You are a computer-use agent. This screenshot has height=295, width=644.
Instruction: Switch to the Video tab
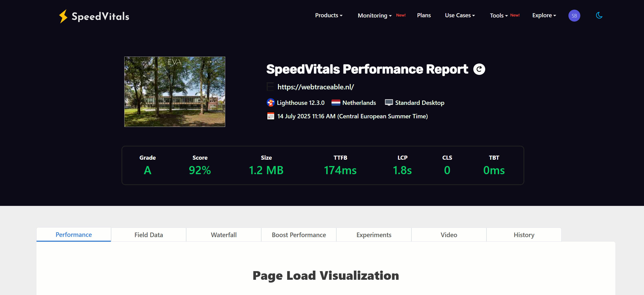point(449,235)
